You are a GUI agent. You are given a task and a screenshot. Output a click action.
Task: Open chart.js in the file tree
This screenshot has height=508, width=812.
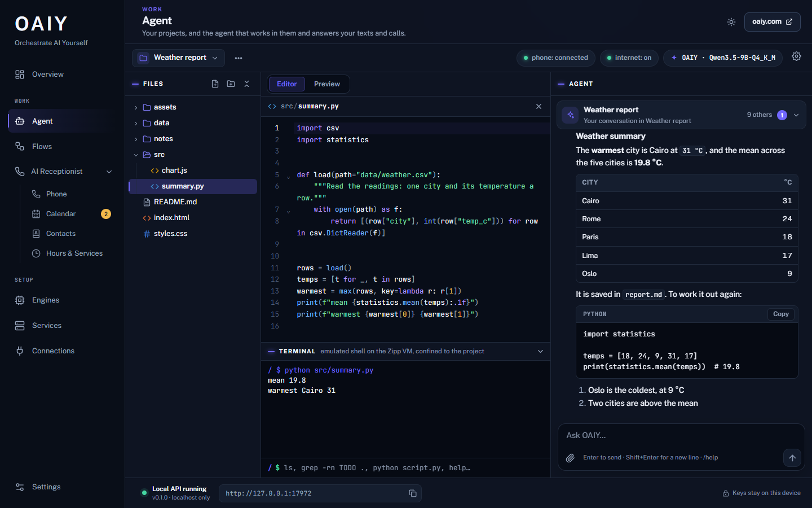tap(193, 170)
